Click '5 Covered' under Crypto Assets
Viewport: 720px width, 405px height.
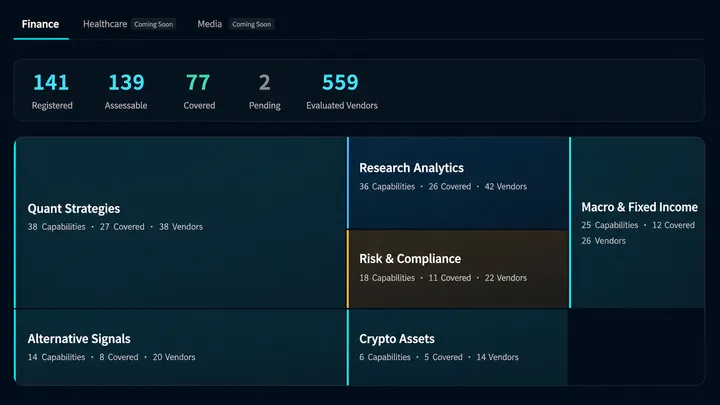click(x=443, y=357)
